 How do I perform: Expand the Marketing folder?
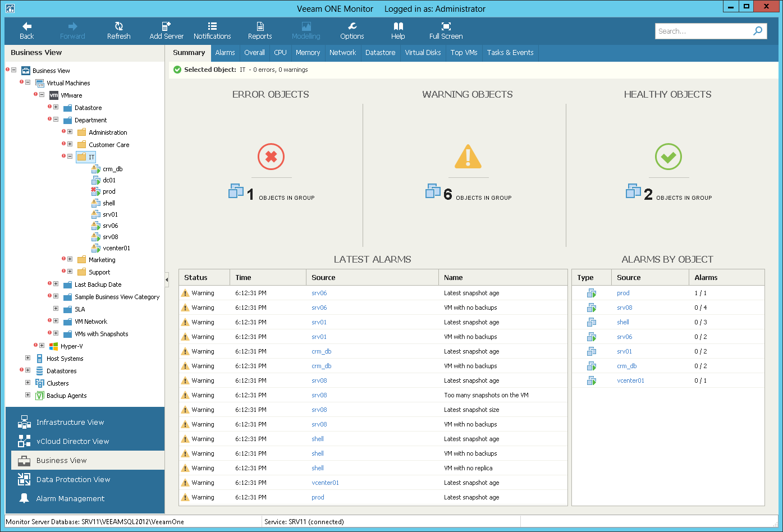click(x=70, y=259)
